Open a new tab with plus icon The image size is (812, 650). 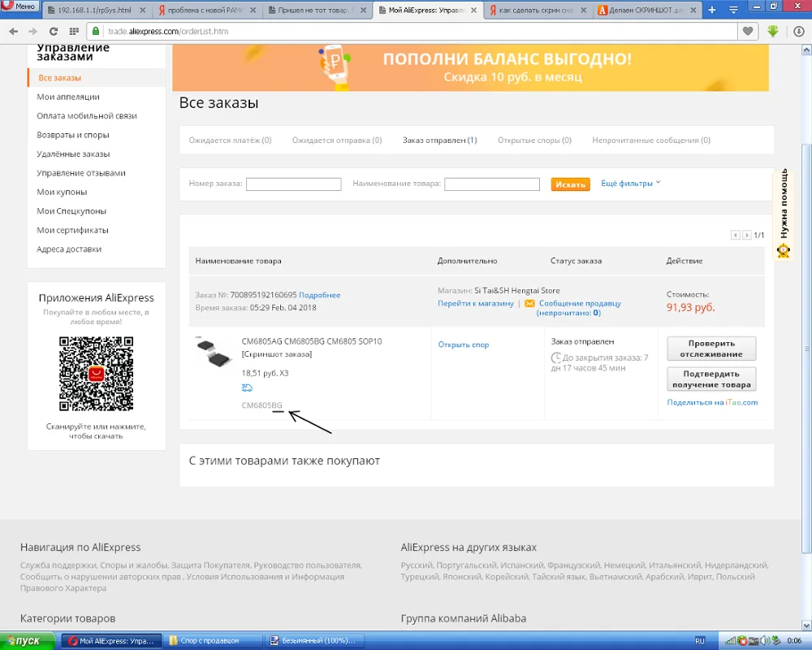(x=712, y=10)
